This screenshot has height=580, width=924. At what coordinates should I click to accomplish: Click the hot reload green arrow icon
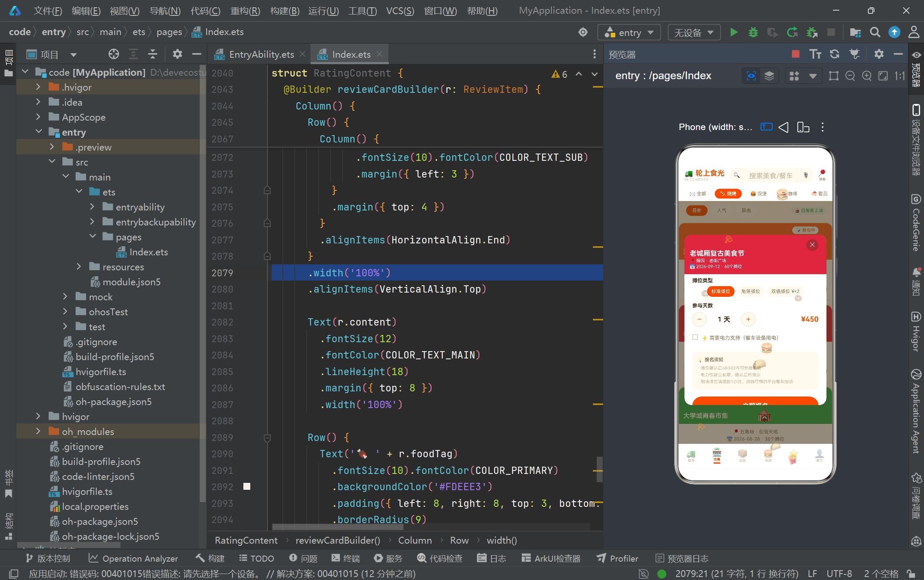(x=792, y=32)
